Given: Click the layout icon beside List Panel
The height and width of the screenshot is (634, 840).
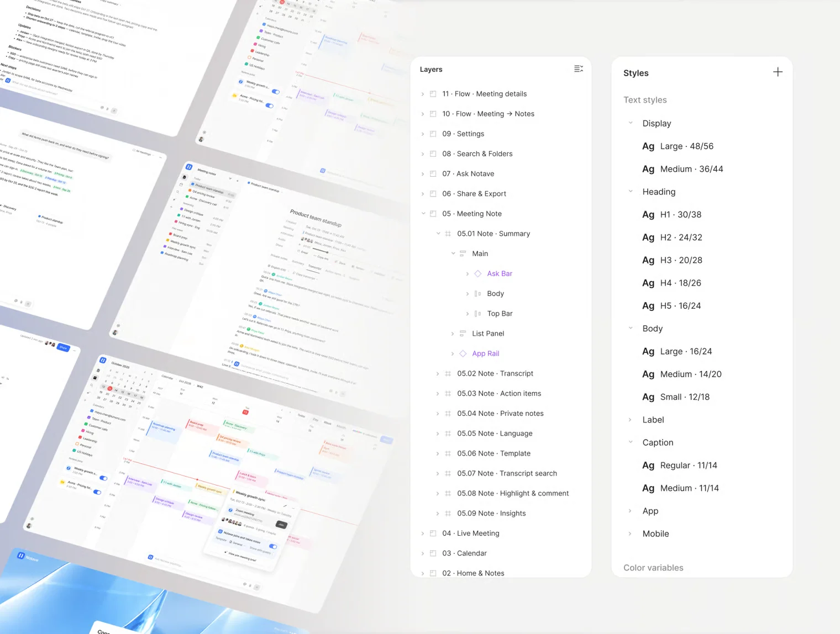Looking at the screenshot, I should (463, 334).
